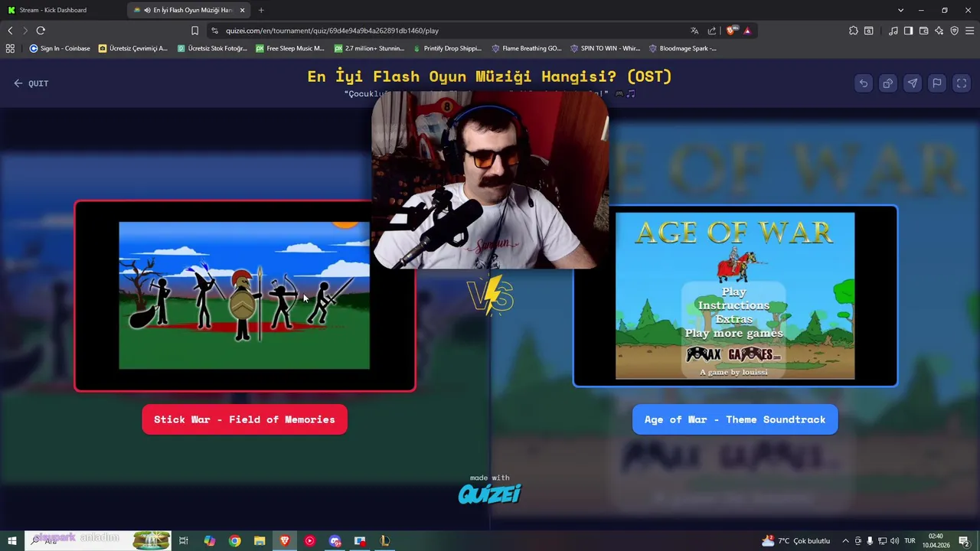Open Brave Rewards triangle icon
Image resolution: width=980 pixels, height=551 pixels.
point(747,31)
